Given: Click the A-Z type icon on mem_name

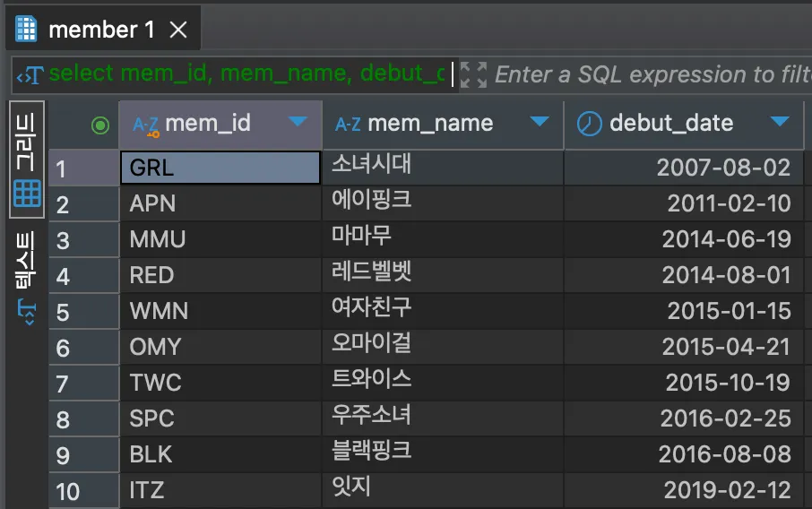Looking at the screenshot, I should (348, 125).
